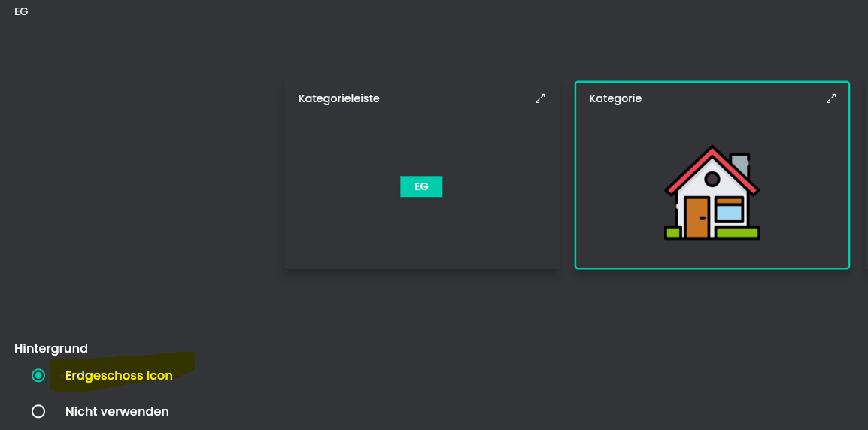Expand the Kategorieleiste preview to fullscreen
The width and height of the screenshot is (868, 430).
click(x=540, y=98)
